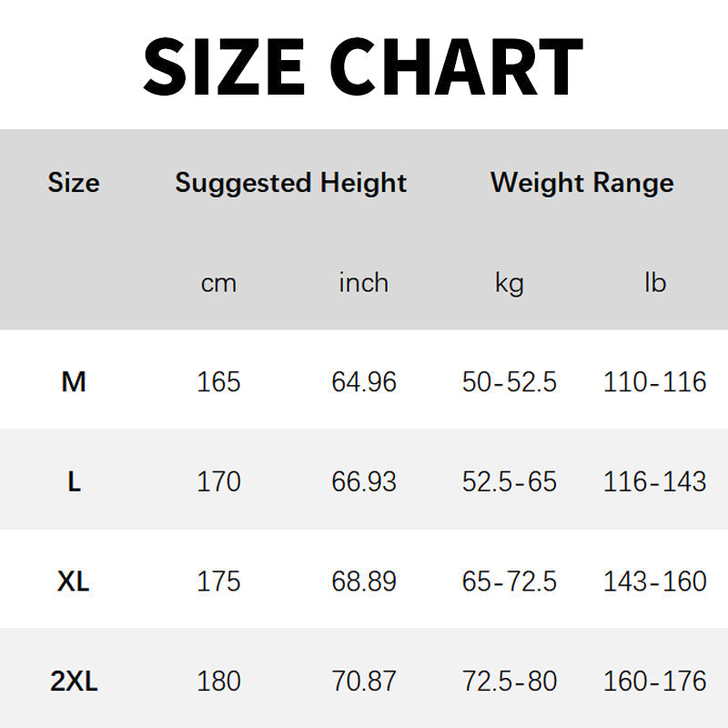Click the 180 cm height cell
This screenshot has width=728, height=728.
tap(218, 682)
